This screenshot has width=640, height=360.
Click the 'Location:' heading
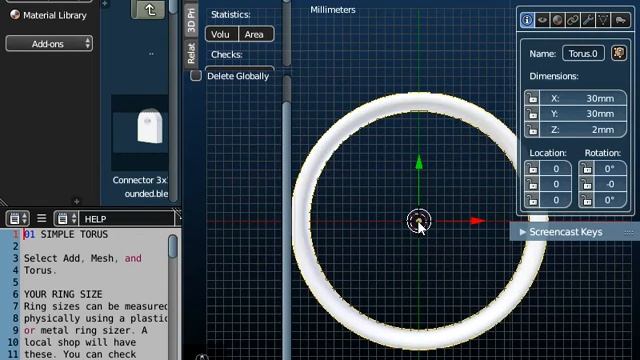click(x=548, y=153)
